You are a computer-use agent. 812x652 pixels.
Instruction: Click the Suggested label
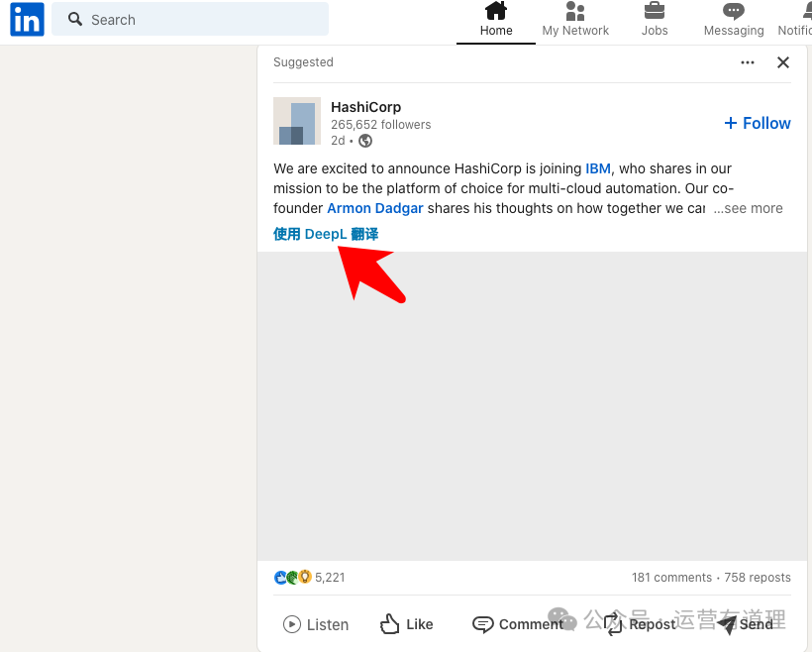[x=303, y=62]
